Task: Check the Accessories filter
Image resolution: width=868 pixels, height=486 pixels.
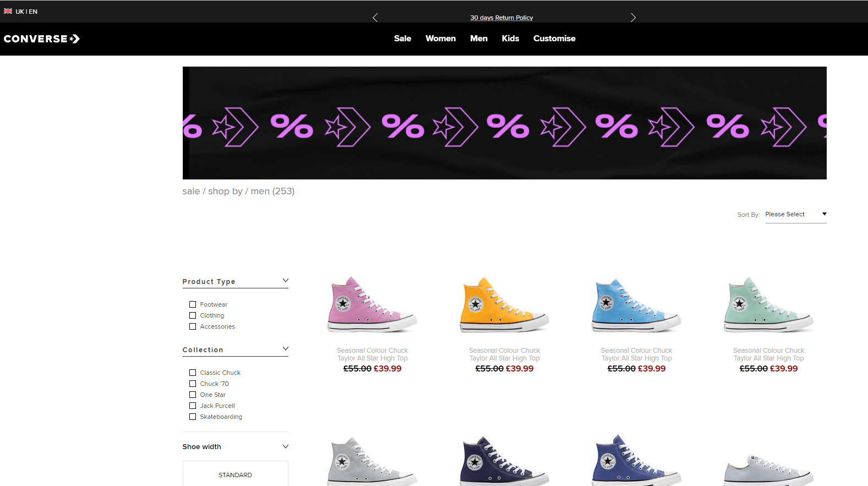Action: (x=193, y=326)
